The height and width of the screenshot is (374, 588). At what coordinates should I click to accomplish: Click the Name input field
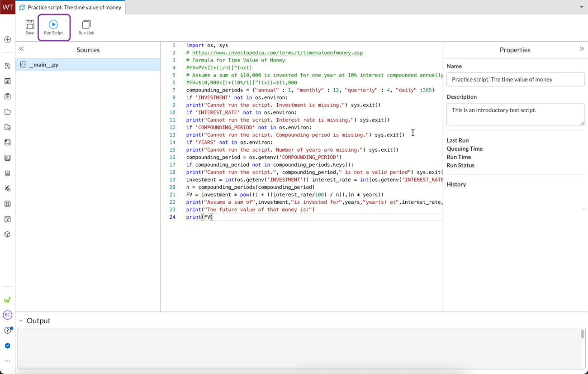[x=515, y=80]
